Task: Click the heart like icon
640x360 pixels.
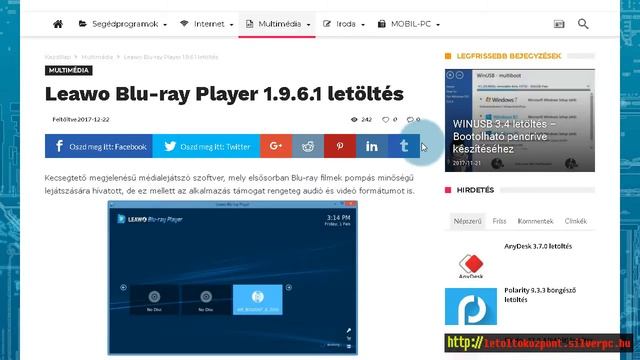Action: click(x=385, y=120)
